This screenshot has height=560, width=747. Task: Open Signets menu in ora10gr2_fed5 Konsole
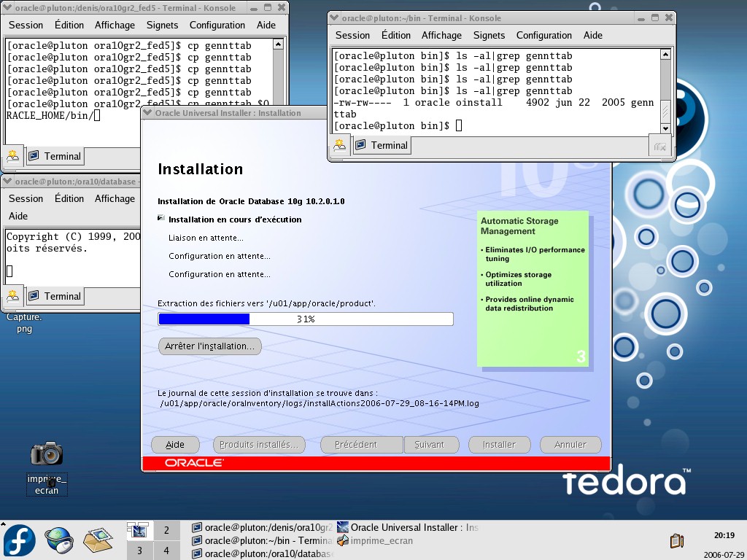[162, 25]
